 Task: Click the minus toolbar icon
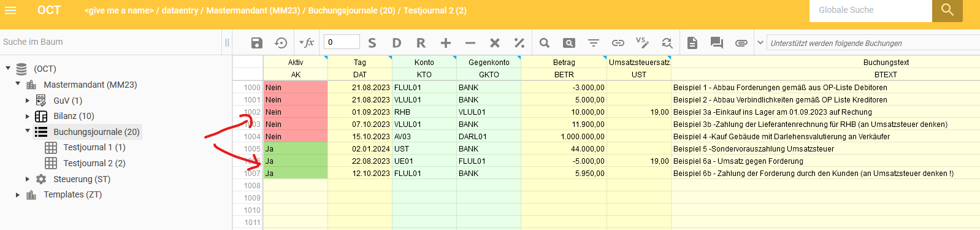pos(470,43)
